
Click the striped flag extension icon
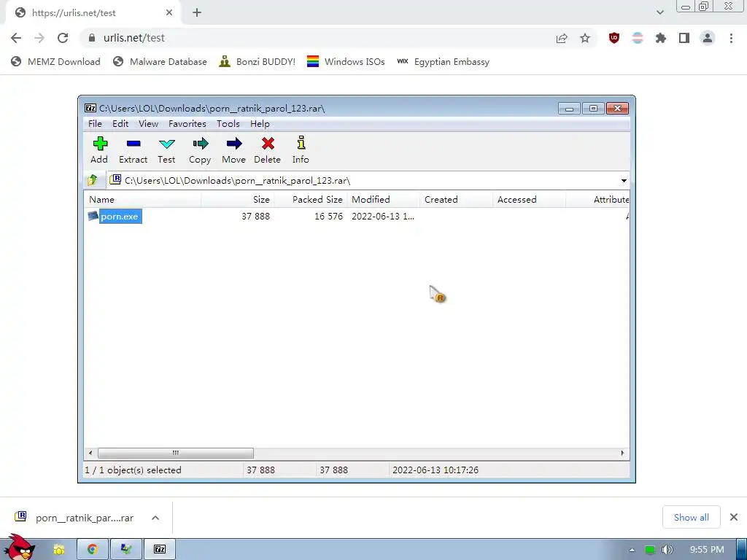click(x=638, y=38)
